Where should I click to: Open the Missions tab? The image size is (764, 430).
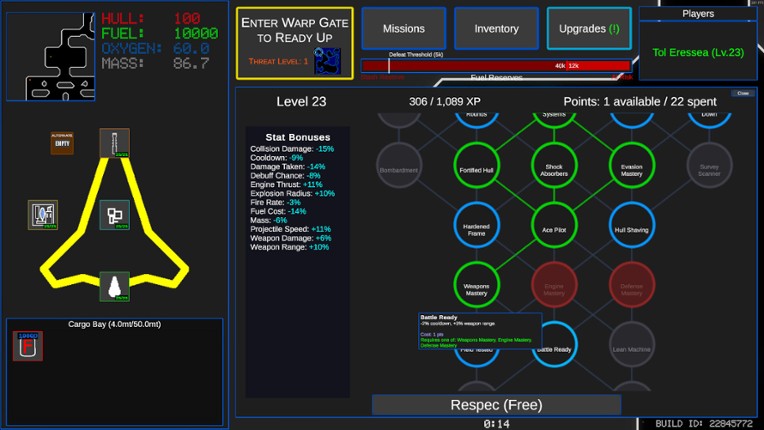click(x=403, y=28)
